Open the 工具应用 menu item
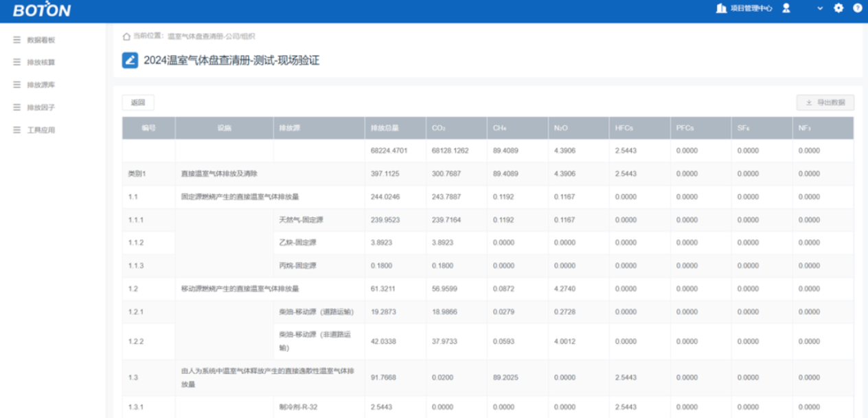The image size is (868, 418). [41, 130]
